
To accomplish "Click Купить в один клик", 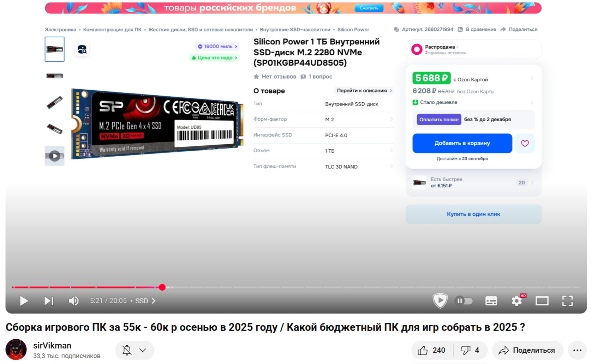I will [x=473, y=214].
